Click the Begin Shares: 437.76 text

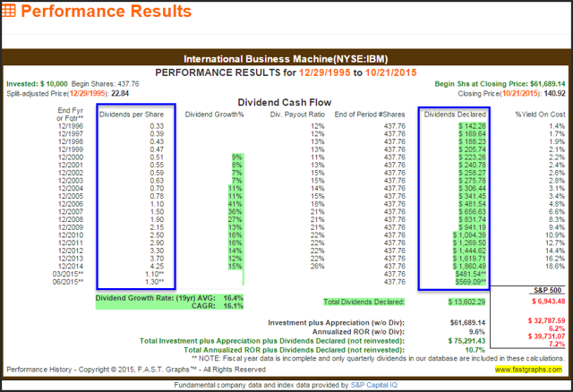click(x=106, y=83)
